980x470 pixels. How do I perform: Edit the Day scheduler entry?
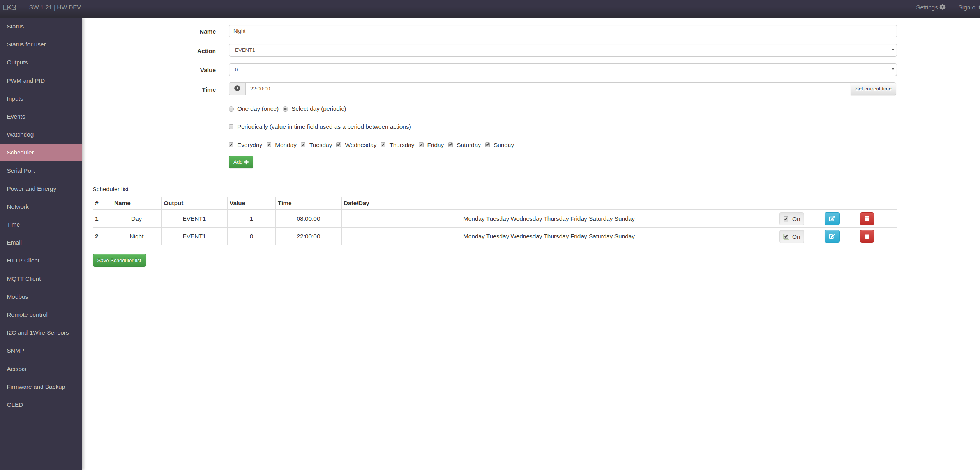pyautogui.click(x=832, y=219)
